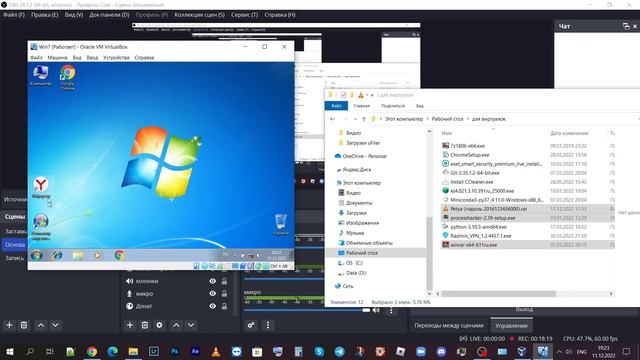Viewport: 640px width, 360px height.
Task: Hide the Донат source with eye icon
Action: (213, 306)
